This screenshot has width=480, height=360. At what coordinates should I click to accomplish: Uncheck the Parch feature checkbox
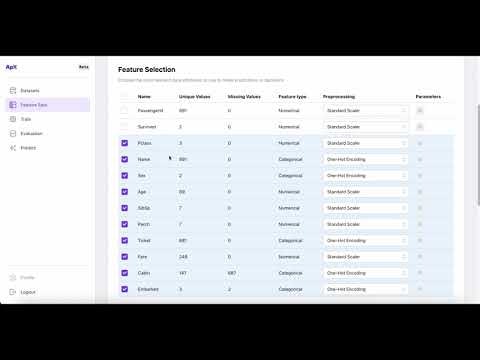124,224
